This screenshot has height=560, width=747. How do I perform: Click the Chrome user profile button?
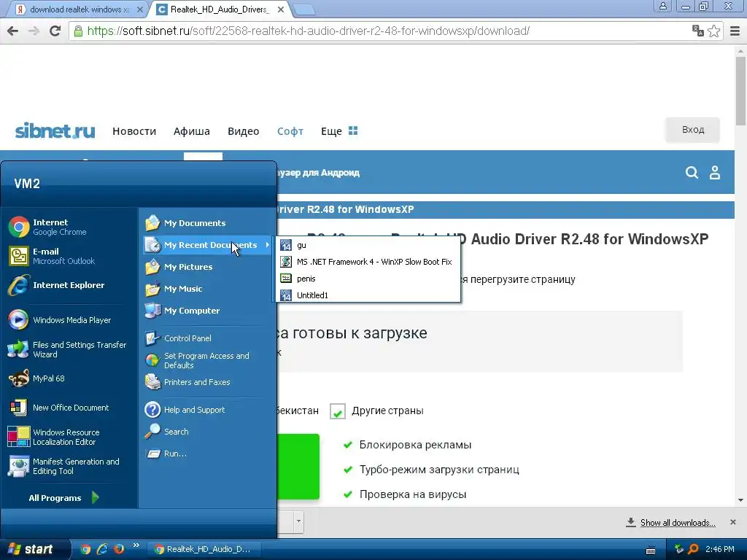(662, 6)
